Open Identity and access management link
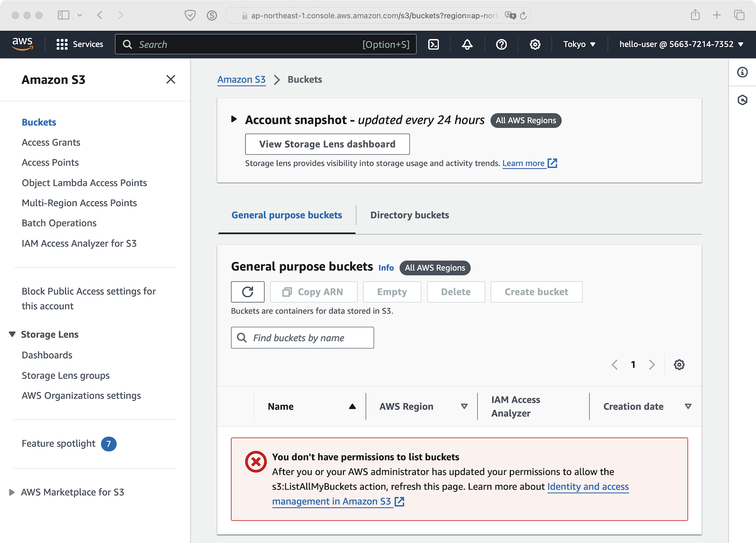The image size is (756, 543). click(x=450, y=494)
